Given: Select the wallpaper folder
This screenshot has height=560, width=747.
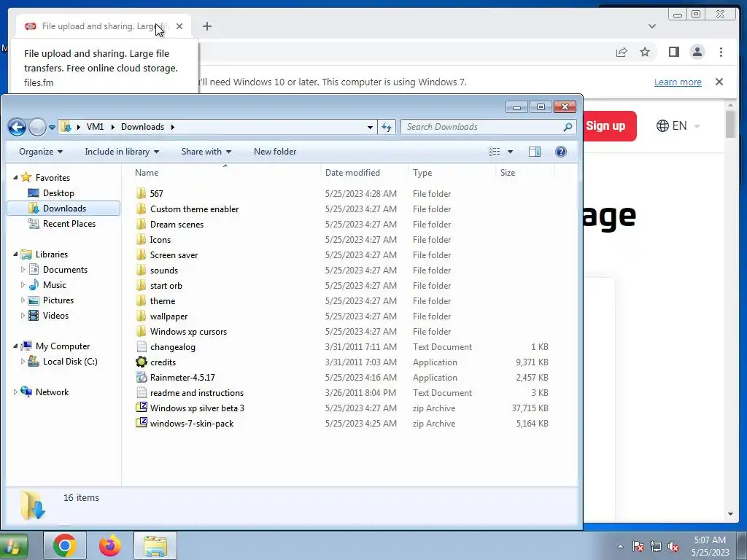Looking at the screenshot, I should coord(169,316).
